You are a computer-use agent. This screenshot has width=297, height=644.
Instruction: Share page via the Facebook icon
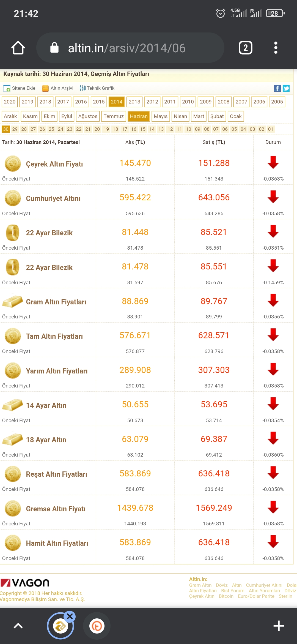pyautogui.click(x=277, y=88)
